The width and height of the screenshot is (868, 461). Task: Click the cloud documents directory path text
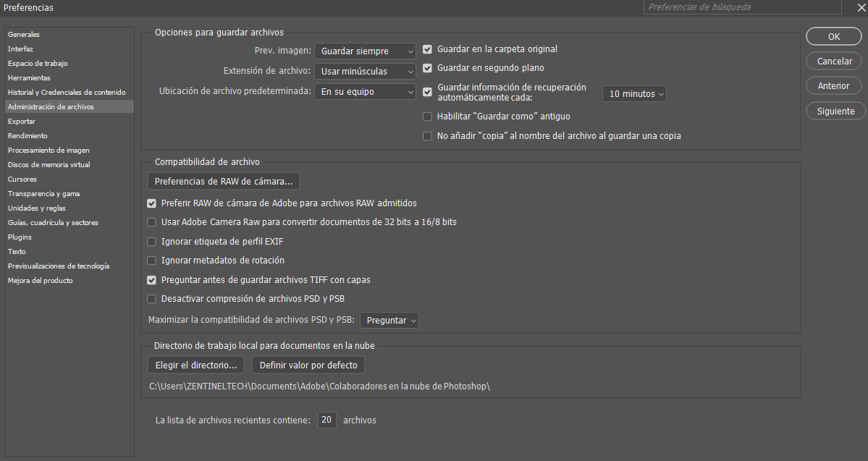(319, 386)
